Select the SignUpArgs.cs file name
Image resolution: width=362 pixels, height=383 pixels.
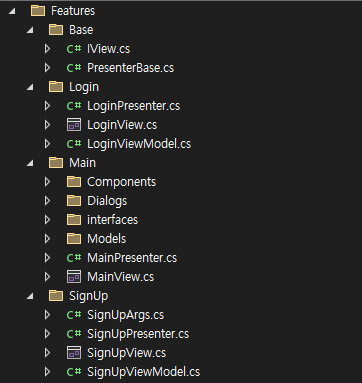126,315
